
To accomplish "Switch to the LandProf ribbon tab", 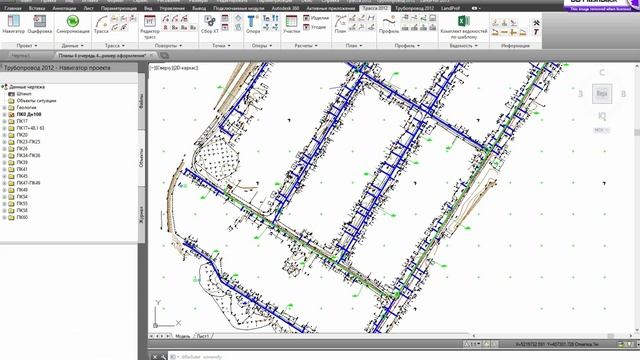I will 450,8.
